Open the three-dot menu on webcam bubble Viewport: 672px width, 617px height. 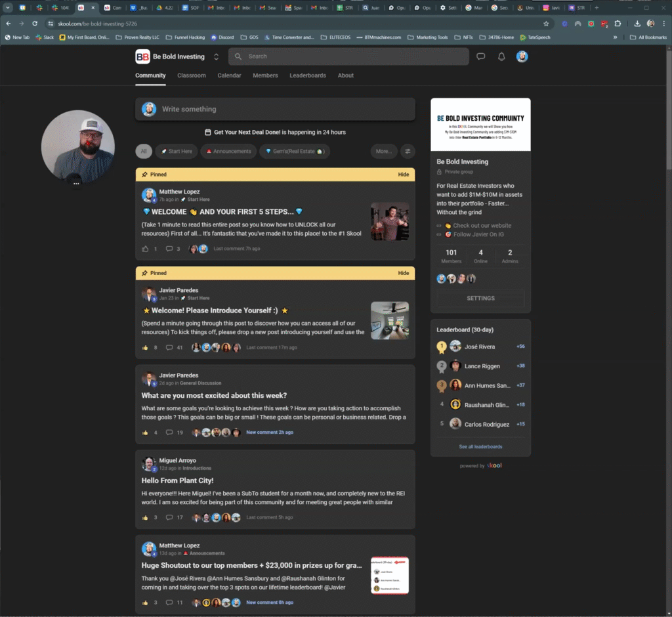[76, 184]
